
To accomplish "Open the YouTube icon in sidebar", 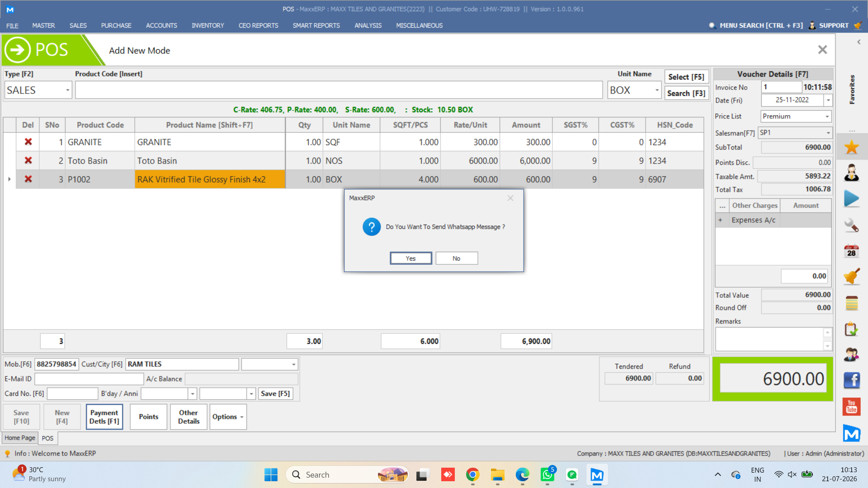I will click(851, 407).
